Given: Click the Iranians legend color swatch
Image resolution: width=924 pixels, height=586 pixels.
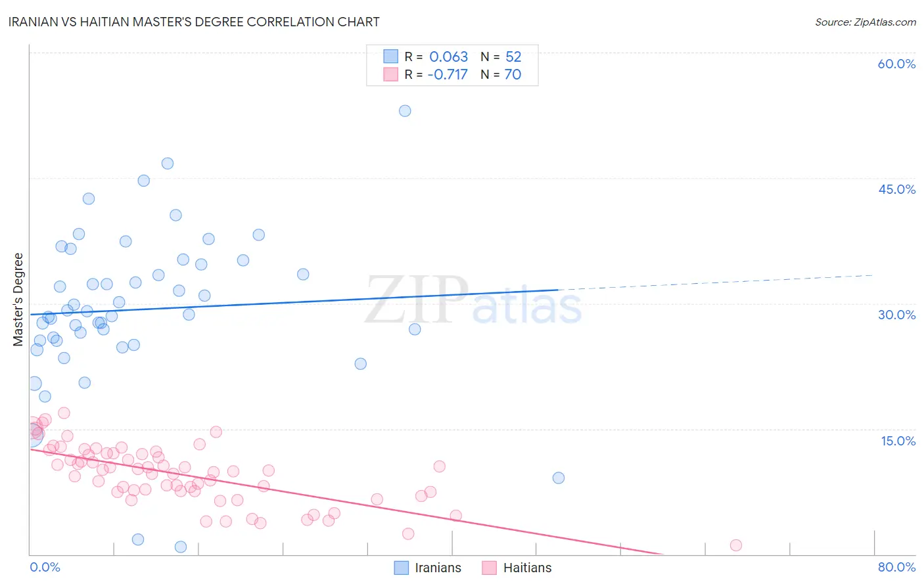Looking at the screenshot, I should (402, 568).
